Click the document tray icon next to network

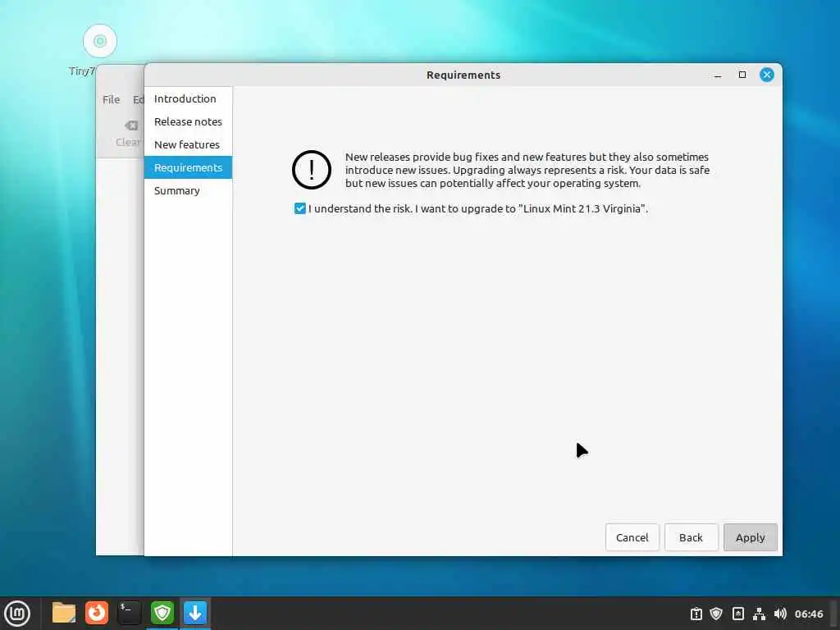click(x=738, y=614)
